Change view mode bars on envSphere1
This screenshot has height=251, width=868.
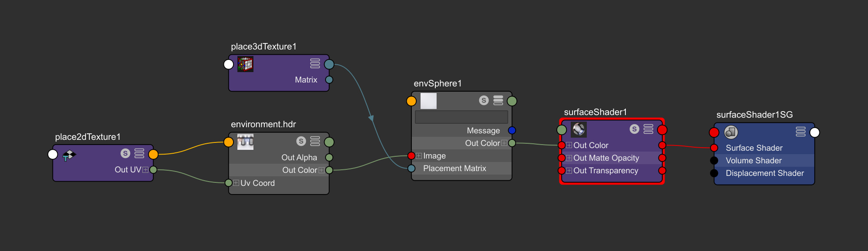pos(498,100)
